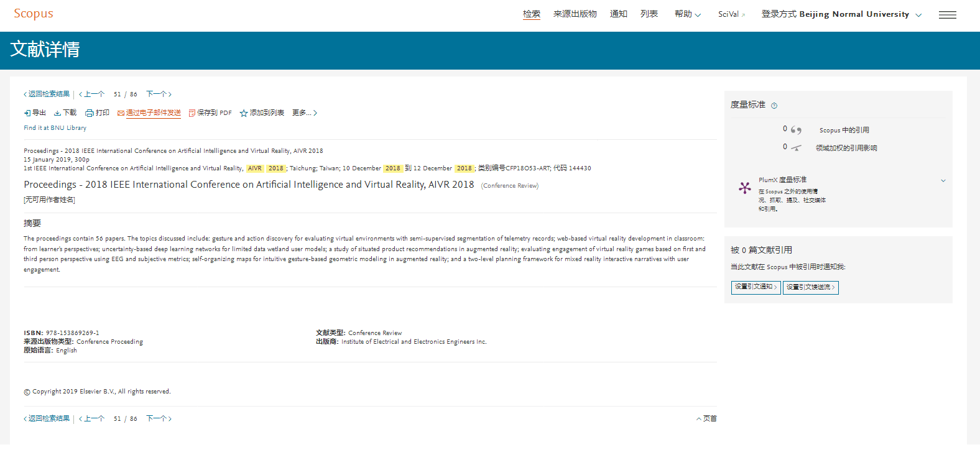
Task: Click the print (打印) icon
Action: [x=90, y=113]
